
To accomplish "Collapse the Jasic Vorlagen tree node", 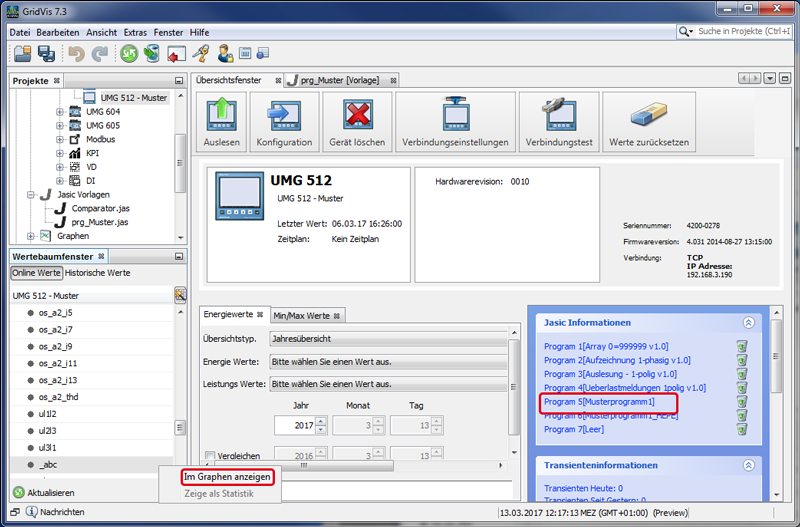I will point(31,195).
